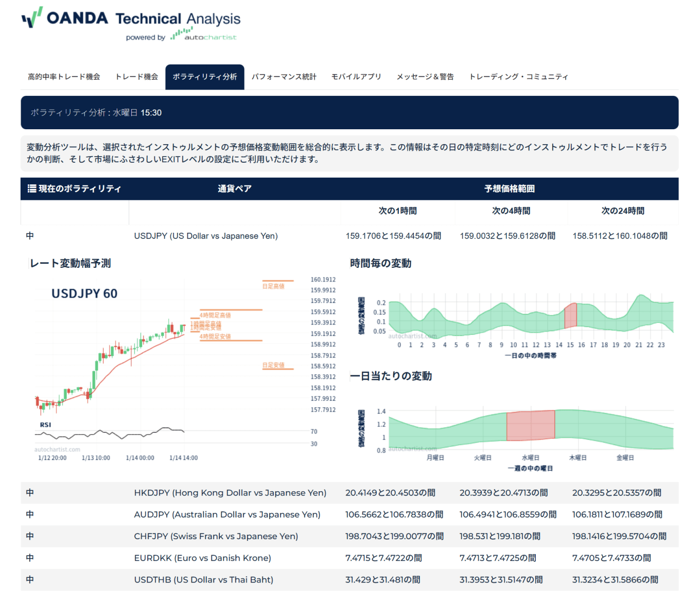Click the OANDA candlestick logo icon

[x=30, y=18]
